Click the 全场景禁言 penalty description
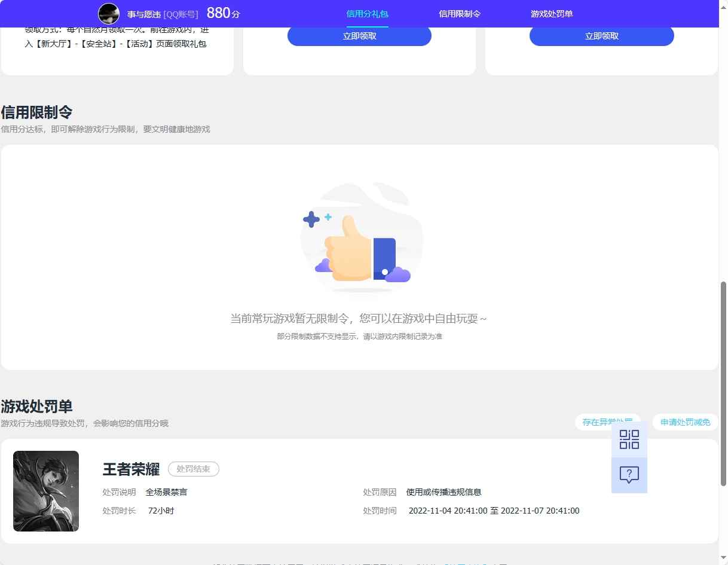 coord(167,492)
